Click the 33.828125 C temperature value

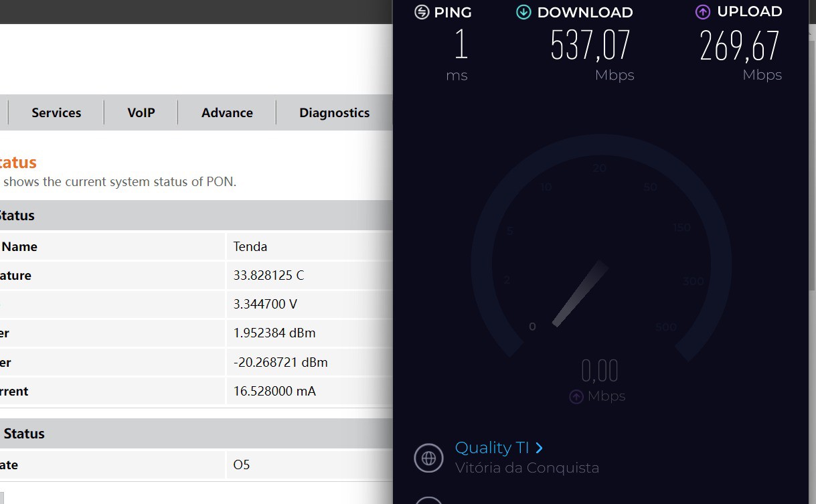[268, 275]
